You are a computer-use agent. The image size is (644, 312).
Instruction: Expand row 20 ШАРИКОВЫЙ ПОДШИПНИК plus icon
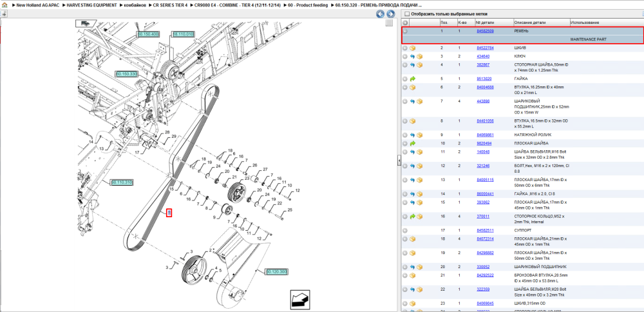pos(405,267)
